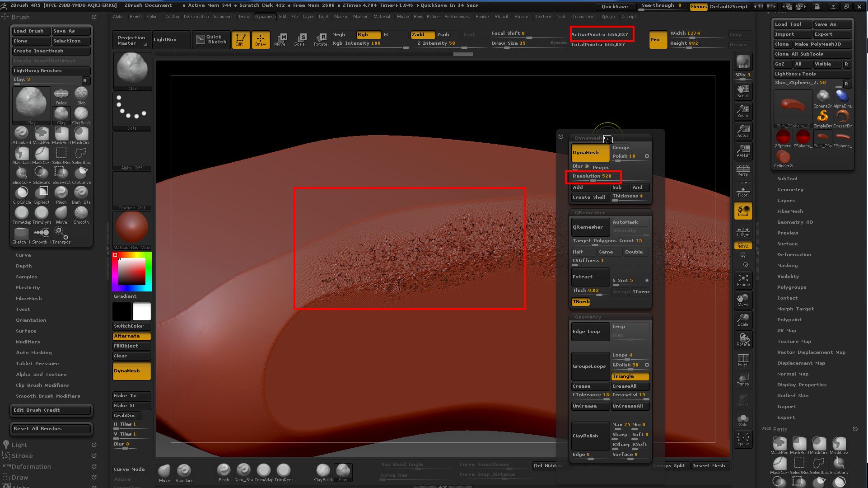The image size is (868, 488).
Task: Expand the SubTool section in the Tool palette
Action: coord(787,178)
